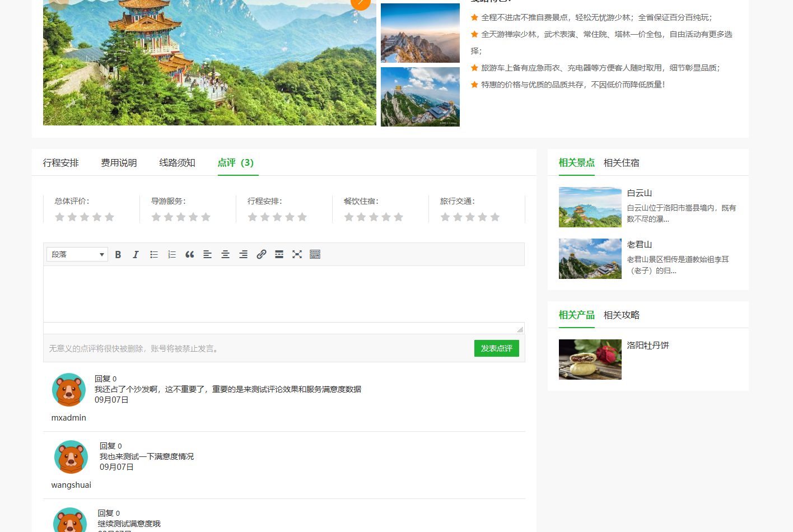Insert bulleted list in editor
Viewport: 793px width, 532px height.
point(154,254)
